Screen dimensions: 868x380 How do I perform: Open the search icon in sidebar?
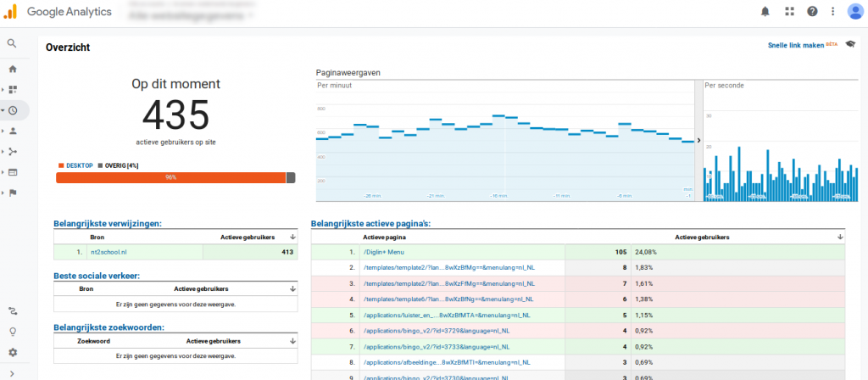click(13, 43)
